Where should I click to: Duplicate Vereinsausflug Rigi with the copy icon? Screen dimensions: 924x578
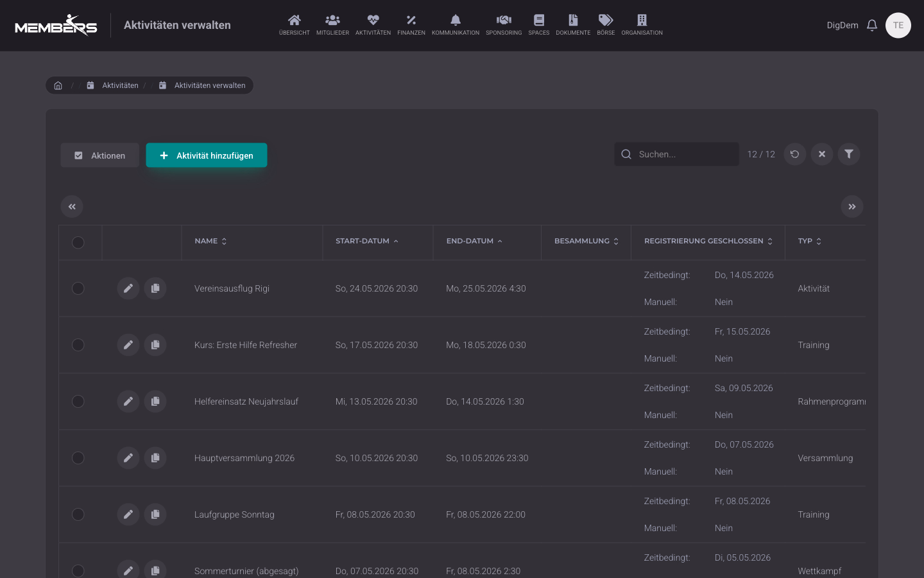click(x=155, y=288)
